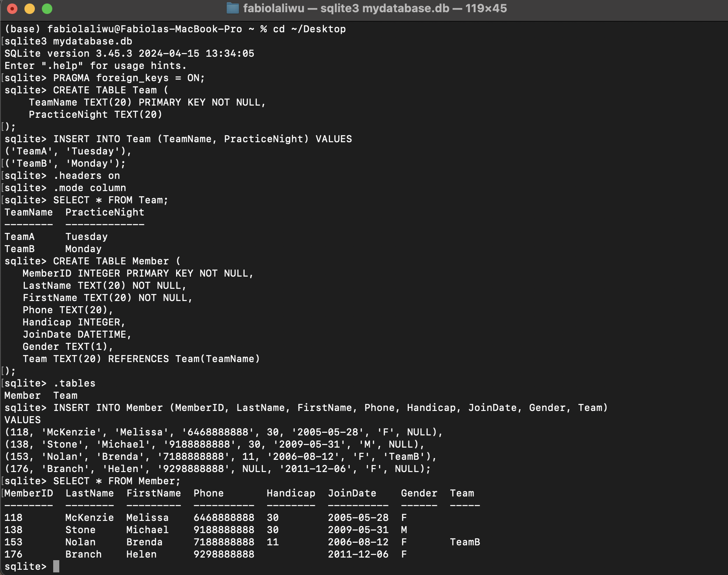Click the 'CREATE TABLE Team (' statement
Image resolution: width=728 pixels, height=575 pixels.
(110, 90)
